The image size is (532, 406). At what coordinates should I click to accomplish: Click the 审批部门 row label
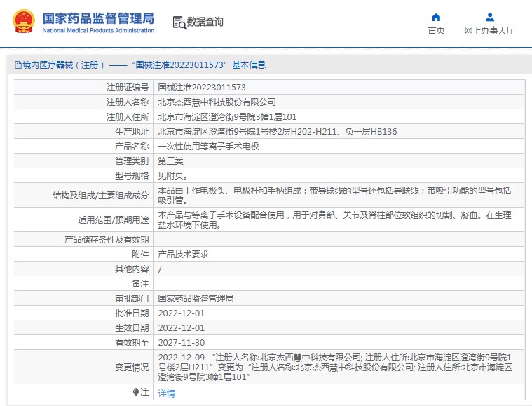point(132,299)
